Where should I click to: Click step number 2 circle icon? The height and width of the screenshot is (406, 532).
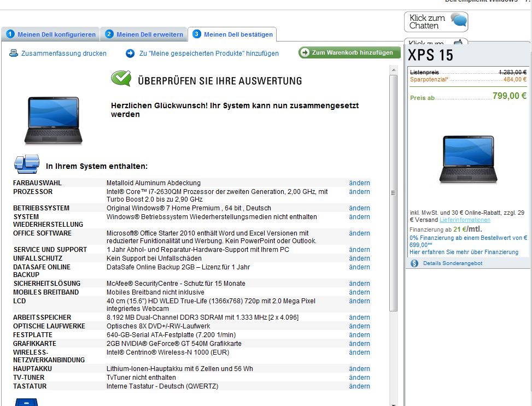pos(109,34)
